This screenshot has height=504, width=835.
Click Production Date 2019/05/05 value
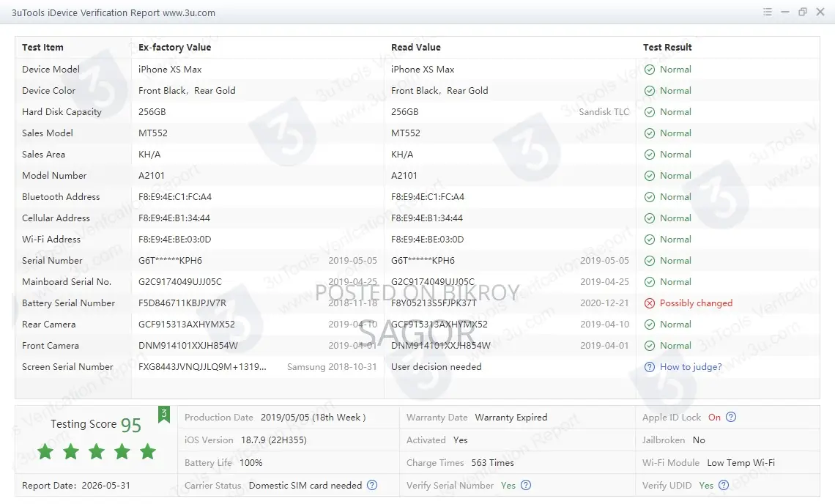pyautogui.click(x=313, y=417)
